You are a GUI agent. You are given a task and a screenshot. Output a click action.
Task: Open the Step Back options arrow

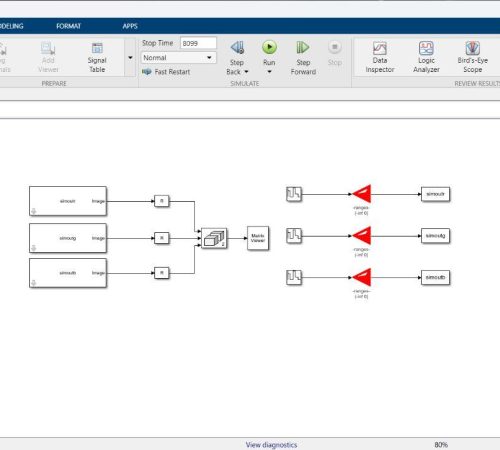point(246,72)
